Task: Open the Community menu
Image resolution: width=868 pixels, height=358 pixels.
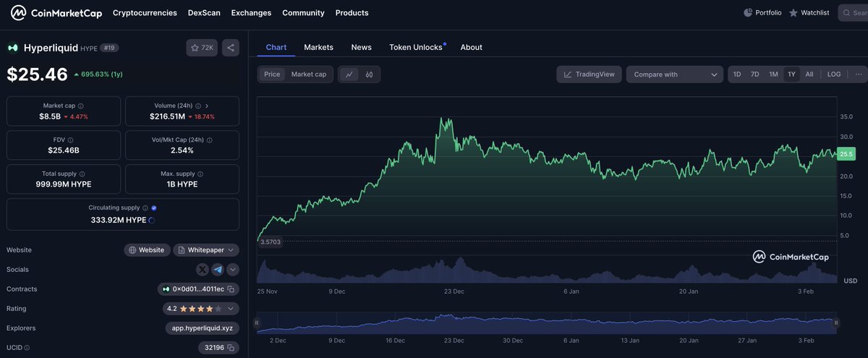Action: (303, 13)
